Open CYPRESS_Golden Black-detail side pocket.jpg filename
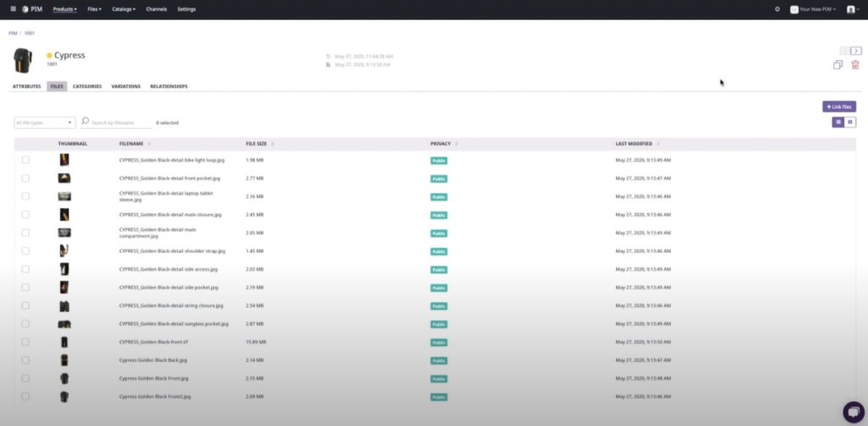The width and height of the screenshot is (868, 426). [x=169, y=288]
